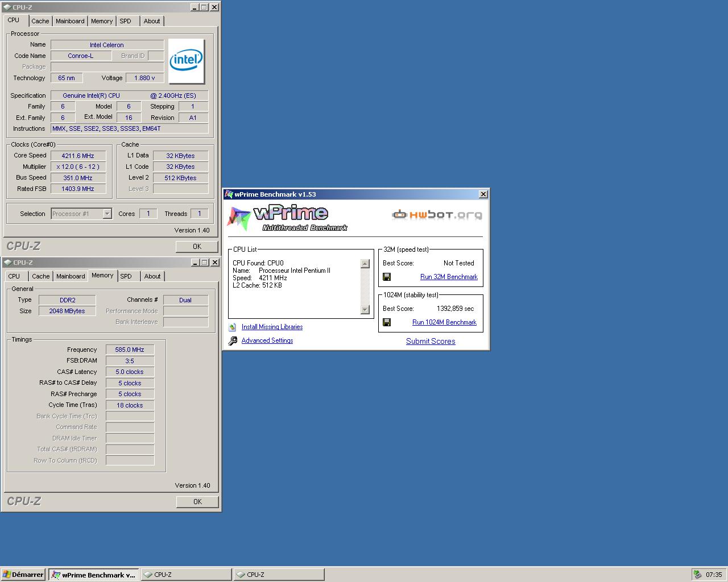
Task: Click the wPrime title bar icon
Action: pyautogui.click(x=229, y=194)
